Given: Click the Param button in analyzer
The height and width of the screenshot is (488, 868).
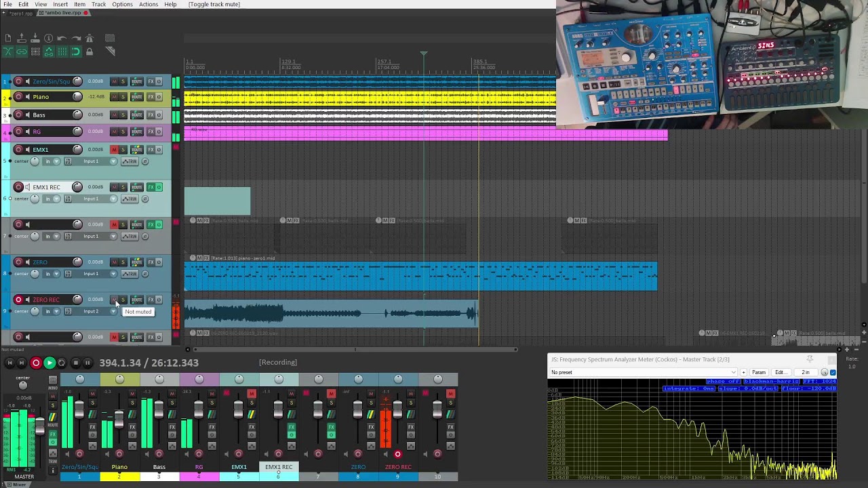Looking at the screenshot, I should click(x=759, y=372).
